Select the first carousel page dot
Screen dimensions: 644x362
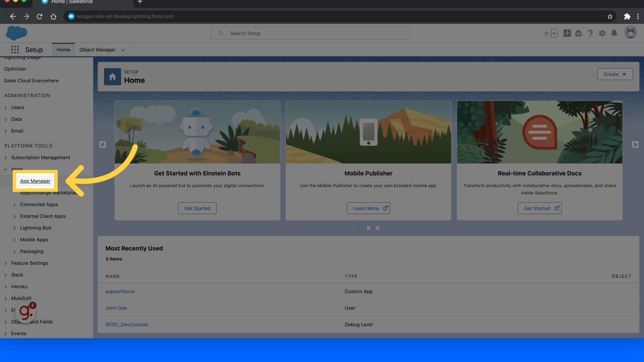point(360,228)
